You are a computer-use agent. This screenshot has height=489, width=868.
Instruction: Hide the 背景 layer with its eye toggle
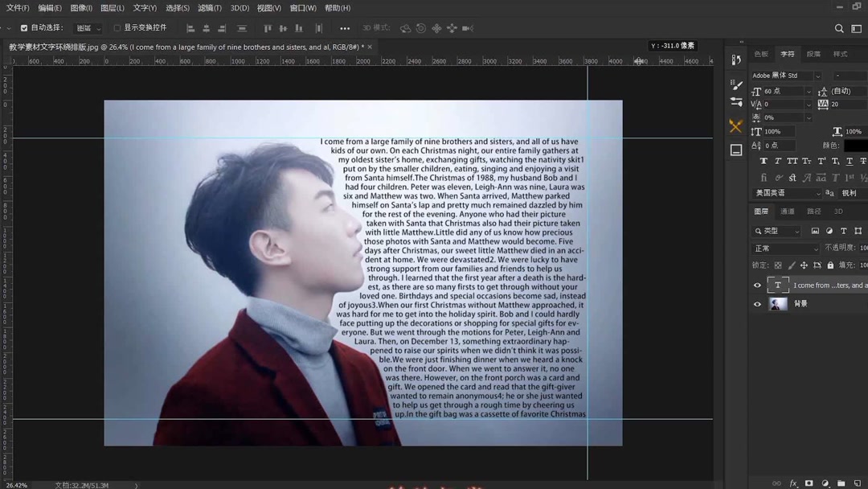(758, 303)
